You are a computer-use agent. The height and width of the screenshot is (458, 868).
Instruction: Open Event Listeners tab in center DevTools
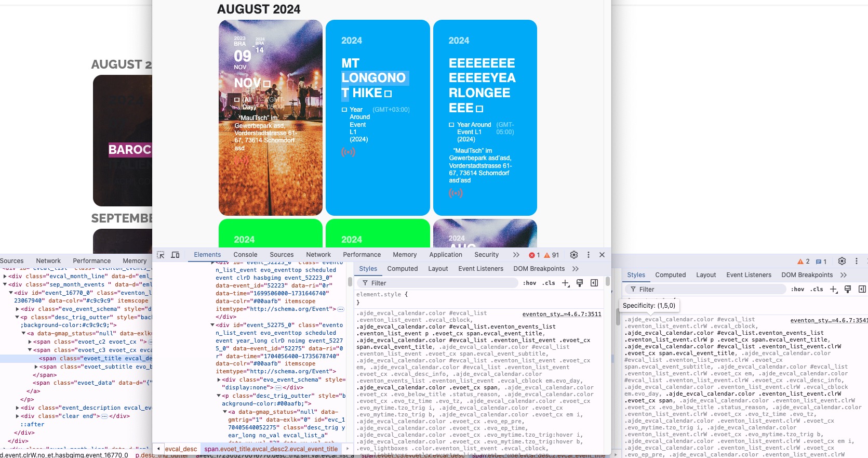[x=481, y=269]
